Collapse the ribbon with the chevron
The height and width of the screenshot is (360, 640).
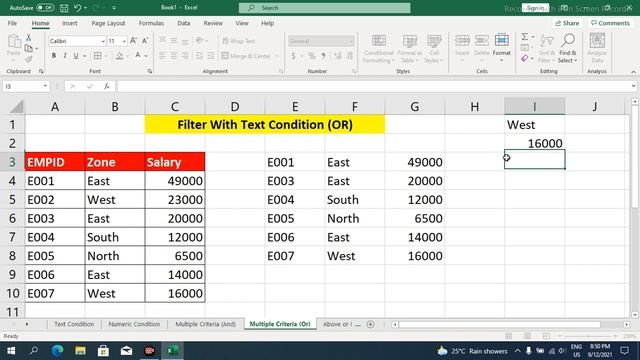[633, 72]
